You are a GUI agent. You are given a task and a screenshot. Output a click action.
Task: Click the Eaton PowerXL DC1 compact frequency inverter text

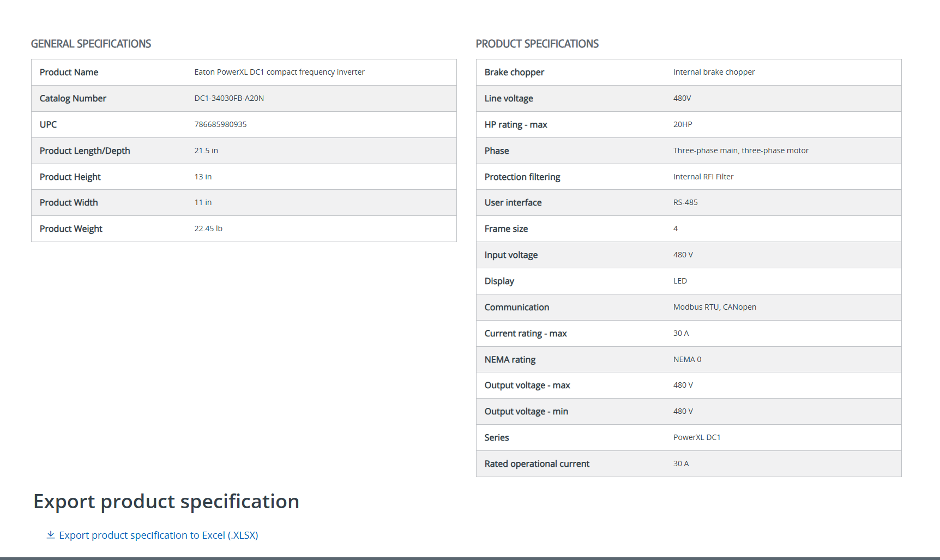(x=279, y=72)
